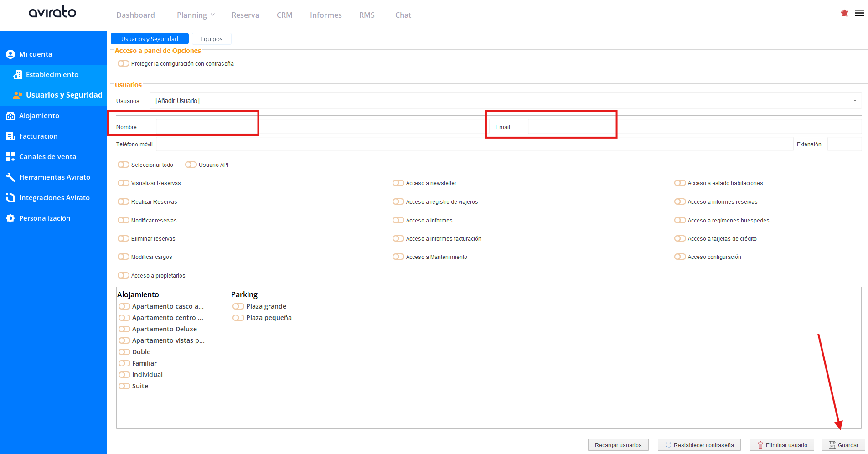Go to Reserva in top navigation

point(245,15)
